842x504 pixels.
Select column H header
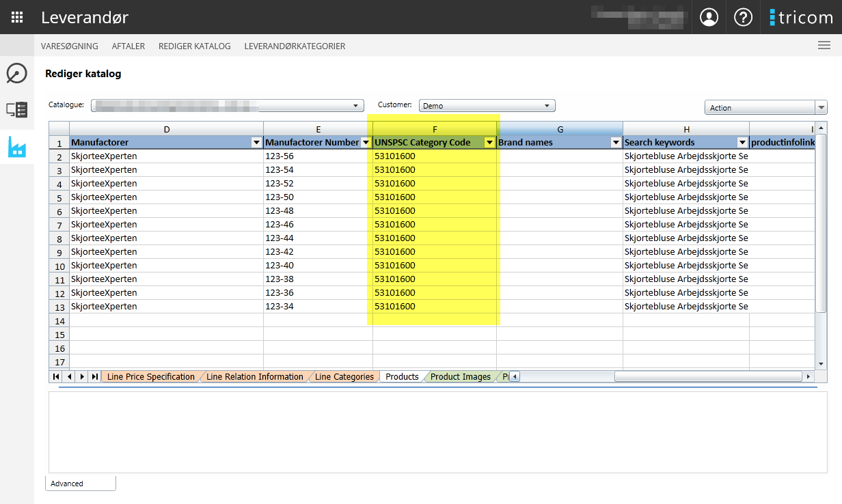point(686,129)
